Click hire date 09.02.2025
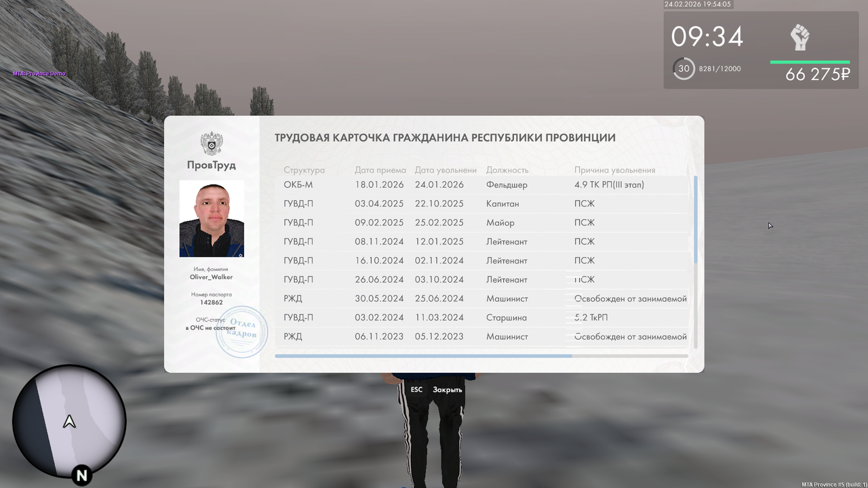 pyautogui.click(x=379, y=223)
